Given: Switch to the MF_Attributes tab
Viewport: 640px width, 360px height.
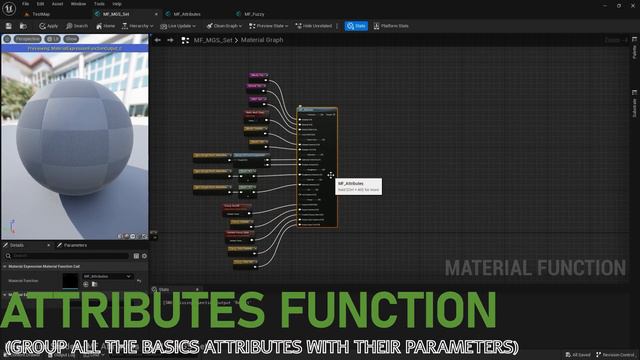Looking at the screenshot, I should [187, 14].
